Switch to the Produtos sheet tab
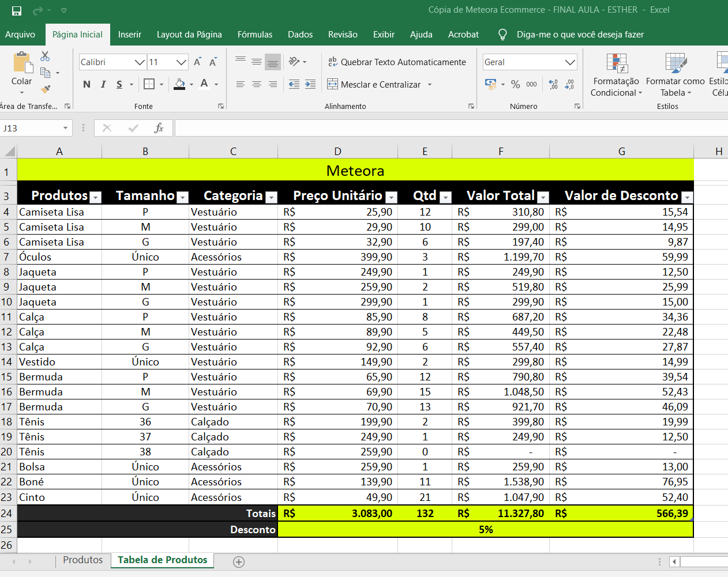This screenshot has width=728, height=577. tap(82, 560)
